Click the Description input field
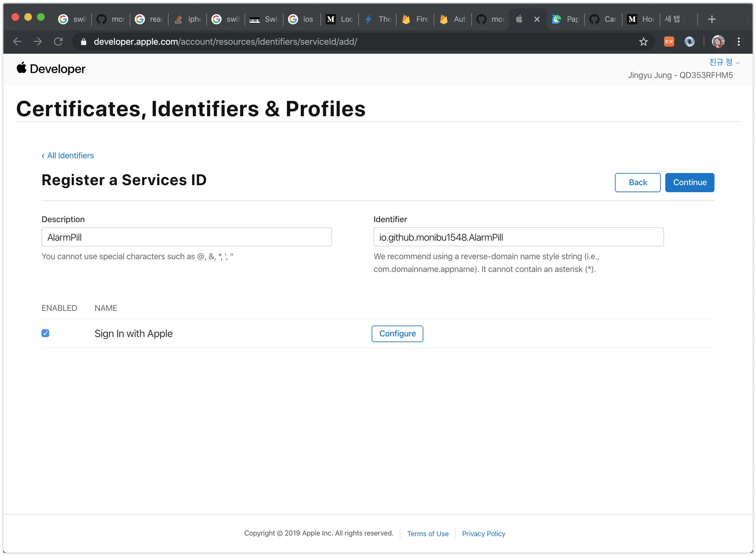Image resolution: width=756 pixels, height=556 pixels. [x=186, y=237]
